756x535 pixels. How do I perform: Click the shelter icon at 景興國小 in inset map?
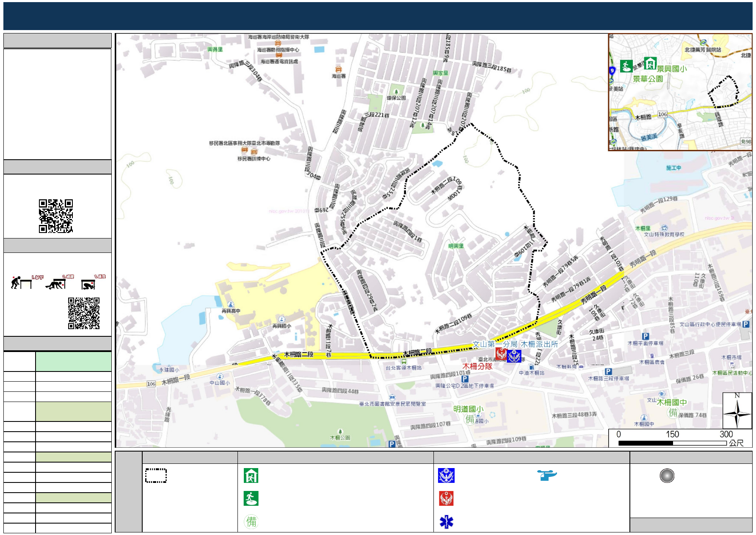(650, 63)
